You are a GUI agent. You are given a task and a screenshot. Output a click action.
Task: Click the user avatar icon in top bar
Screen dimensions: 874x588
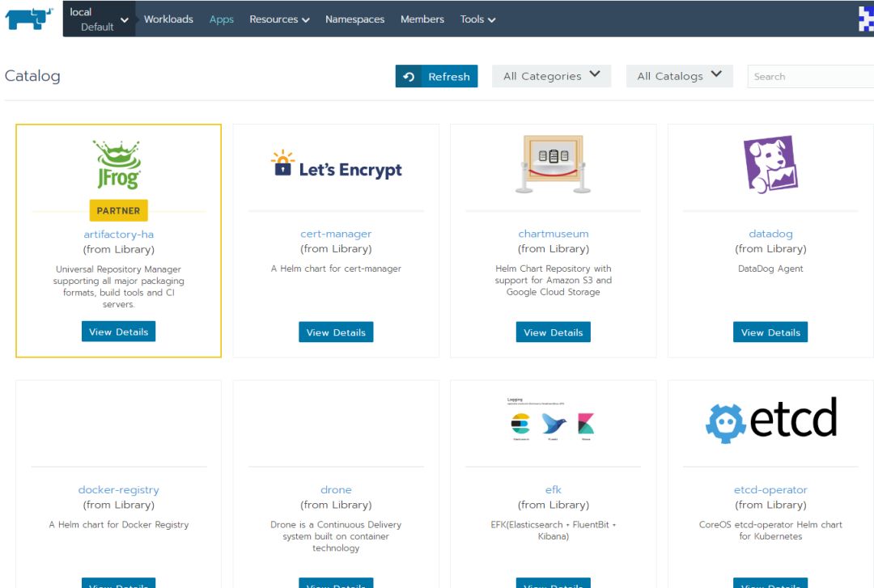(866, 19)
